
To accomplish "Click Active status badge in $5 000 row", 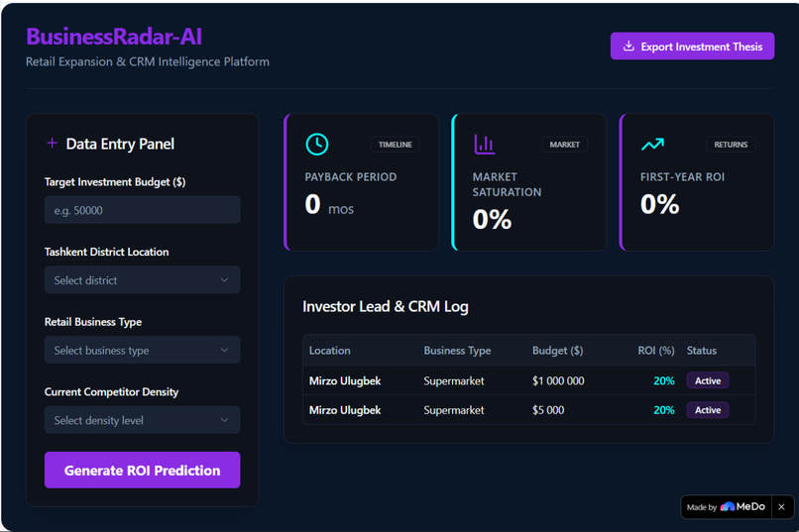I will tap(708, 410).
